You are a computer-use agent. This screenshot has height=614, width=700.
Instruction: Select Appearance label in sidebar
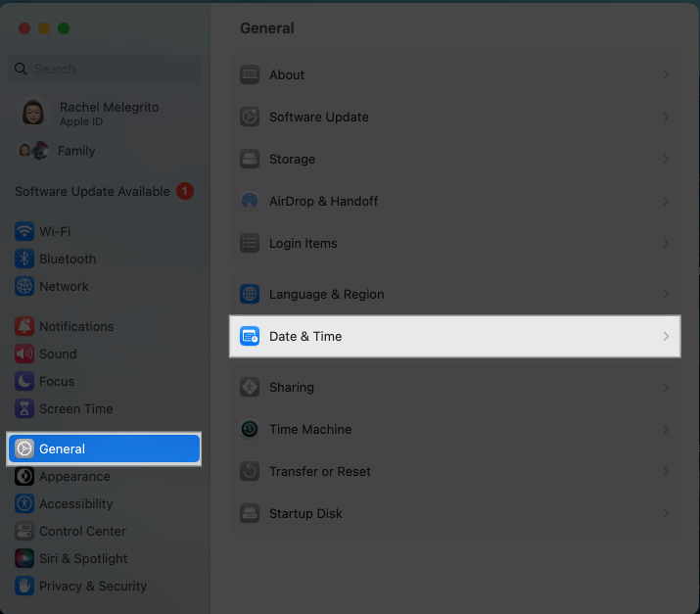pos(74,477)
